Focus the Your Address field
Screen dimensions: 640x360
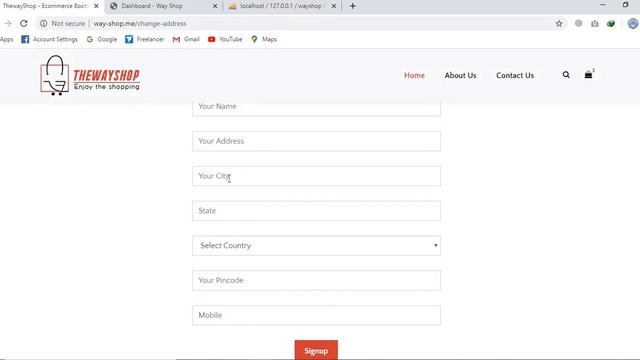[x=316, y=141]
